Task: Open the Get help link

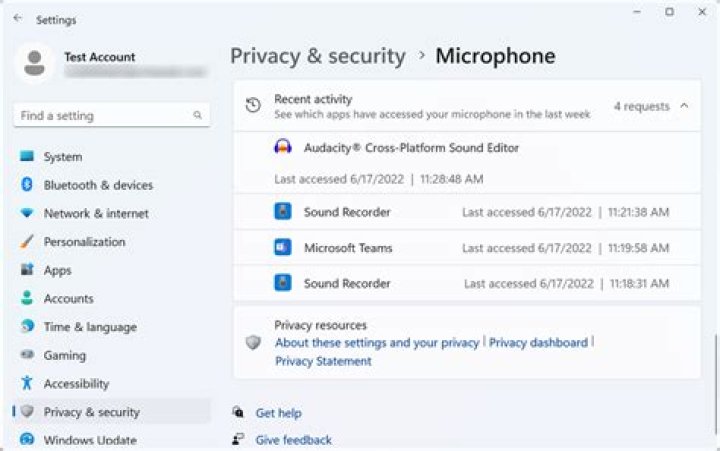Action: point(278,413)
